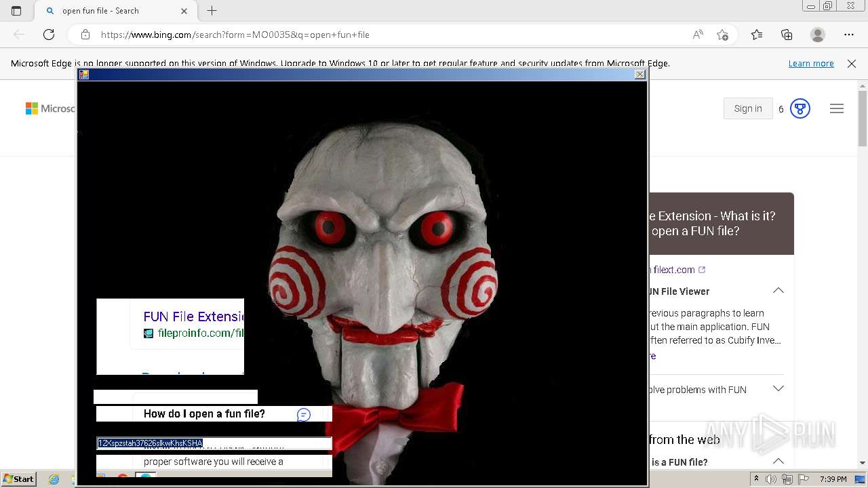
Task: Open the Bing hamburger menu
Action: (x=837, y=108)
